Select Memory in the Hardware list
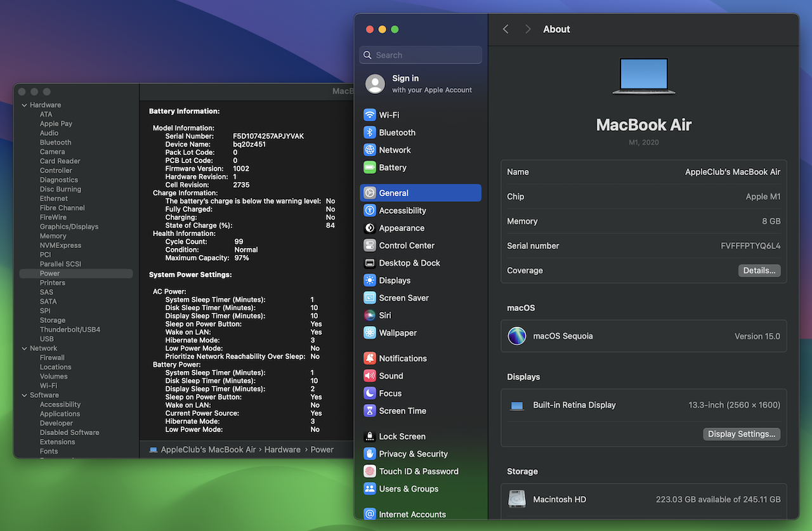 (53, 236)
